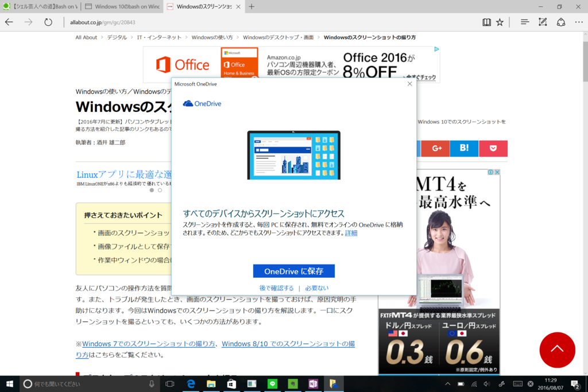
Task: Open LINE app from taskbar
Action: [272, 384]
